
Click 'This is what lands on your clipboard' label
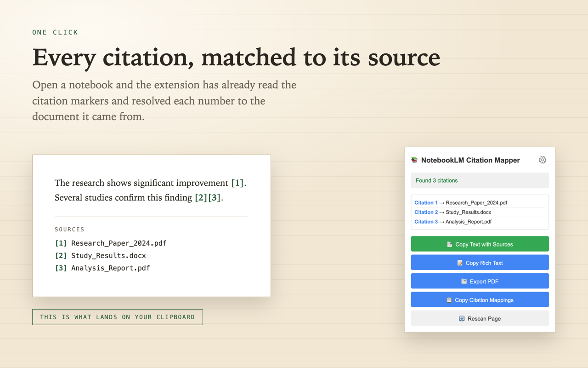(x=118, y=317)
